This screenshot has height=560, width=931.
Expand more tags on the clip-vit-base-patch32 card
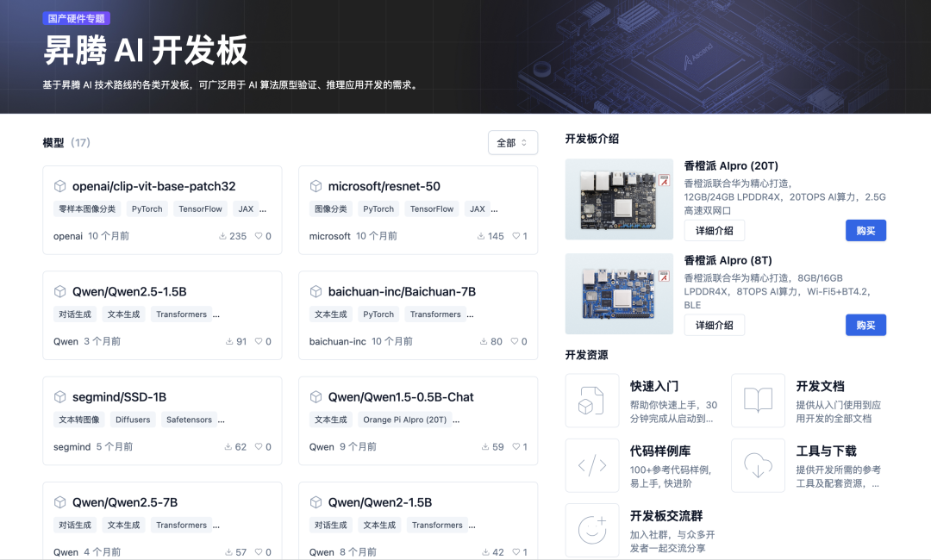(x=263, y=209)
